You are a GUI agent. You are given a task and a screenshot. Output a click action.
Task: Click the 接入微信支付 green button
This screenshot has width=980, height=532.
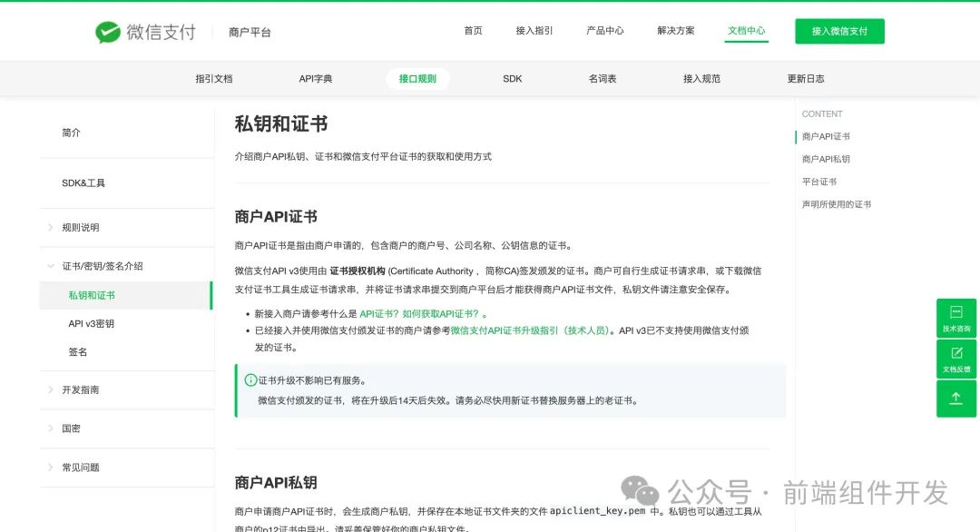pos(839,31)
